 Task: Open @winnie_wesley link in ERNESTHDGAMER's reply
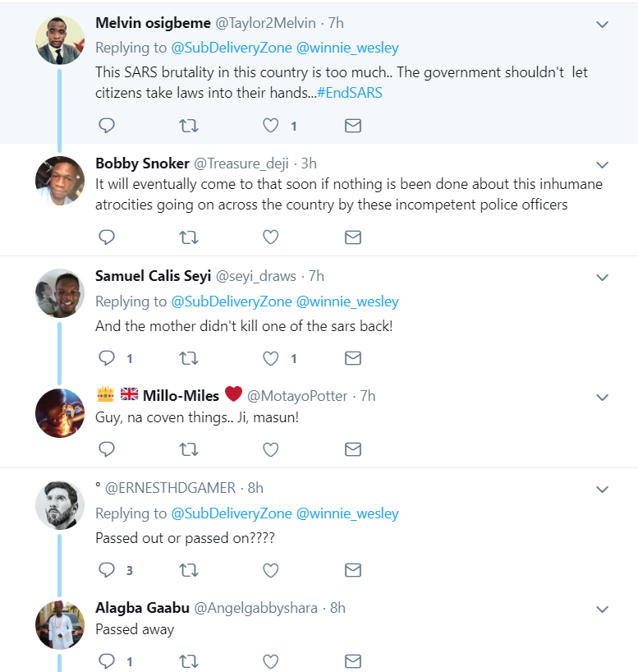(347, 513)
